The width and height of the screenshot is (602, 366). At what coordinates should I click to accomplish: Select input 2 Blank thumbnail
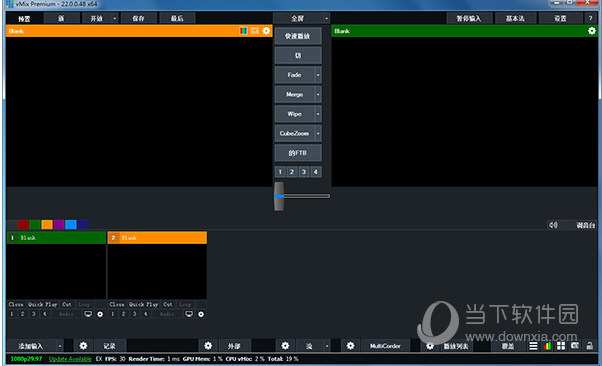157,271
